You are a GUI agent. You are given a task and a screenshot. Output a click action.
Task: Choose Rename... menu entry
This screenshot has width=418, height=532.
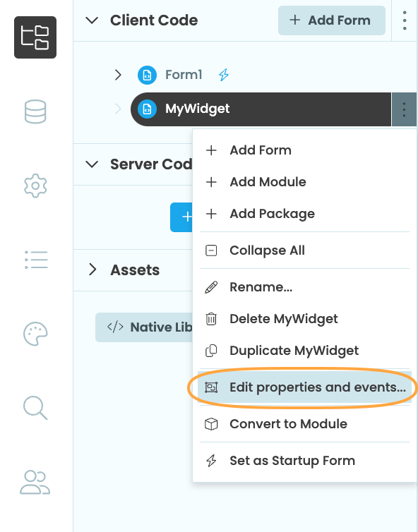pos(304,287)
